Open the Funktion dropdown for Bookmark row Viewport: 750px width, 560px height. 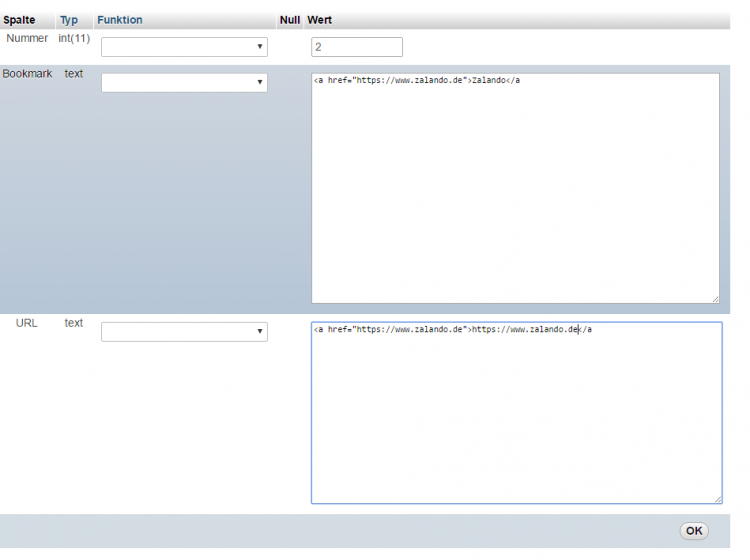184,83
